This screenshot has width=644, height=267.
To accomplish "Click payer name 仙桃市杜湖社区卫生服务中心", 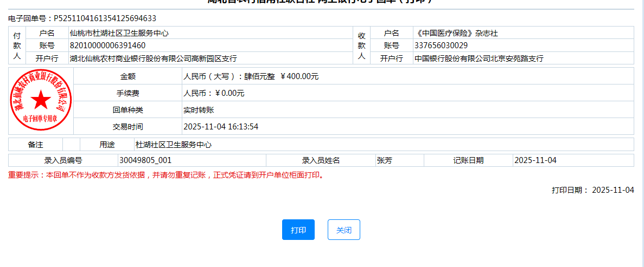I will coord(119,33).
